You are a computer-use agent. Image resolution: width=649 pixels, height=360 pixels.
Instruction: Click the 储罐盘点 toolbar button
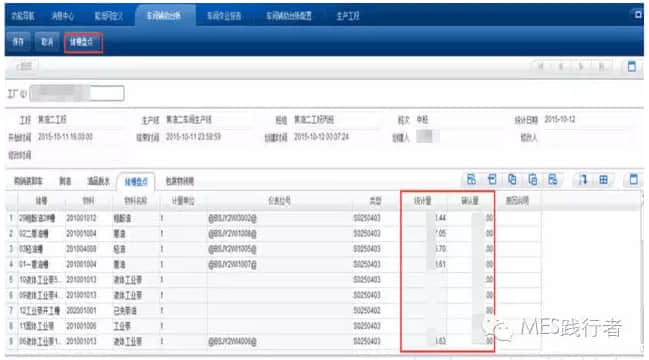point(82,42)
